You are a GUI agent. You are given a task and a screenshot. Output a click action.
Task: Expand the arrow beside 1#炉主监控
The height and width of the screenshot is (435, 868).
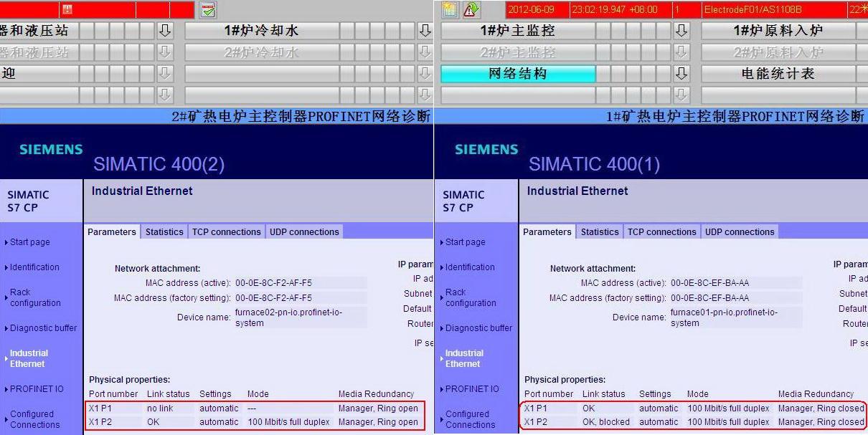tap(681, 31)
